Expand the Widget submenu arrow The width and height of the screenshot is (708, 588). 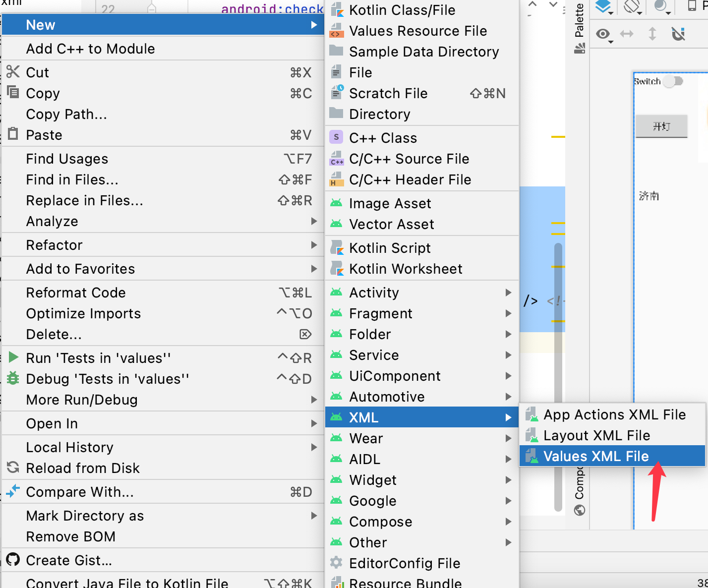click(508, 480)
